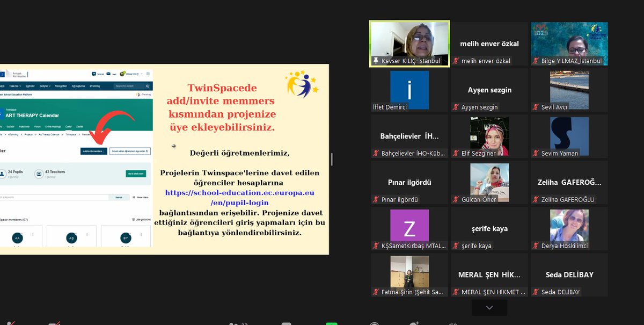This screenshot has height=325, width=644.
Task: Open the Materyaller tab in TwinSpace
Action: [24, 127]
